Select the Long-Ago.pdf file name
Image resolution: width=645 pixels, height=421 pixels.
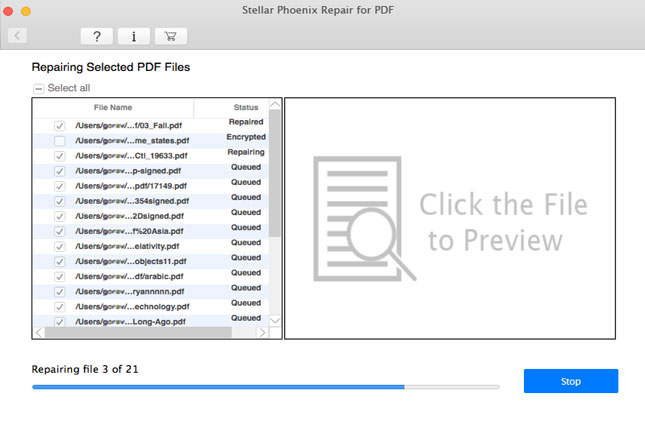tap(130, 321)
